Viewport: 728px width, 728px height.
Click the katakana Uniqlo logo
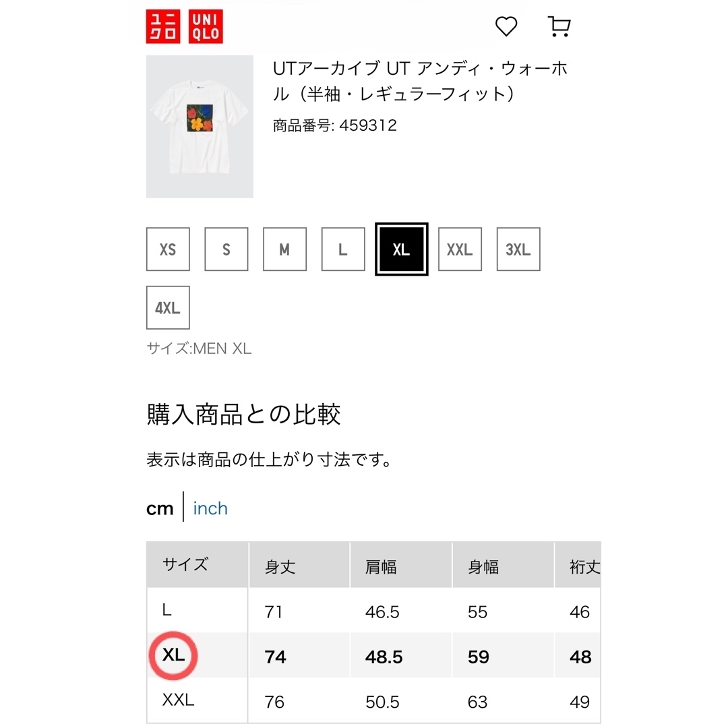[x=163, y=26]
